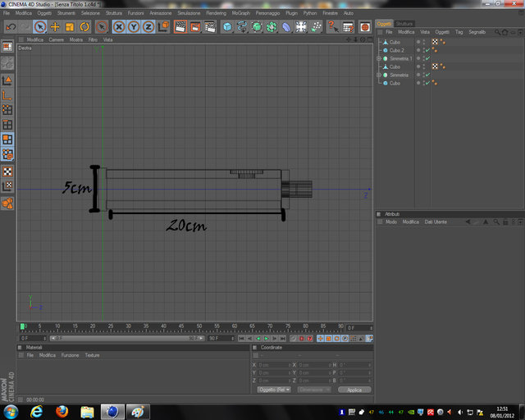Toggle the Z axis lock button
This screenshot has width=525, height=420.
pos(148,27)
